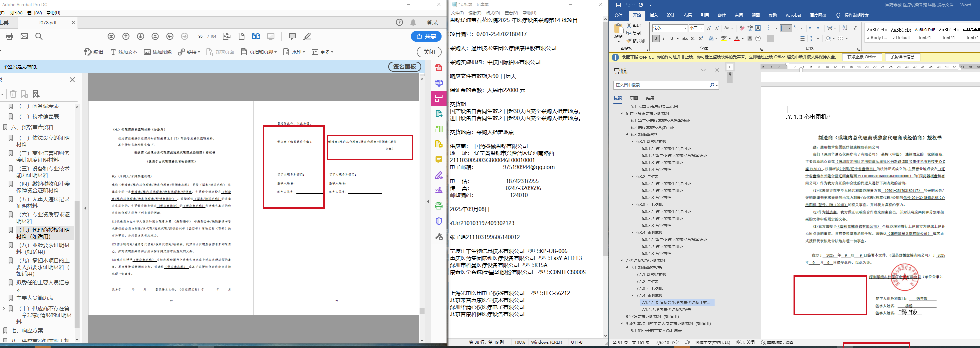Go back to previous view in Acrobat
This screenshot has height=348, width=980.
click(x=170, y=36)
